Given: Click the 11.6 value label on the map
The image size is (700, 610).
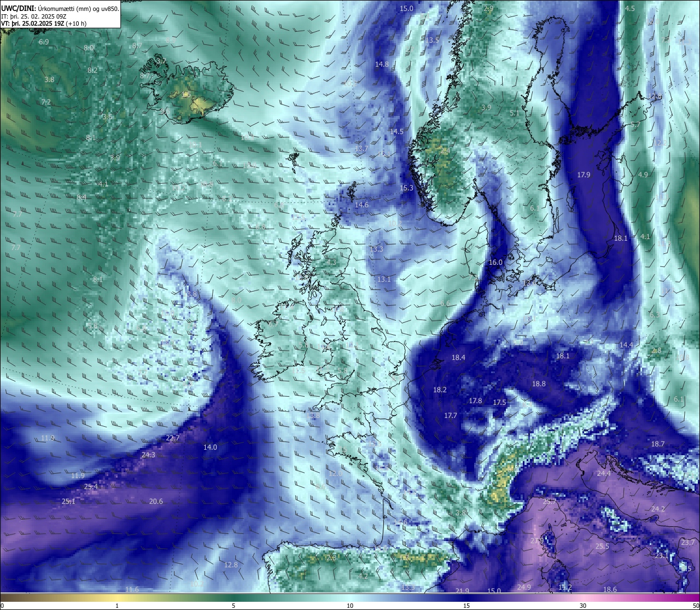Looking at the screenshot, I should coord(132,590).
